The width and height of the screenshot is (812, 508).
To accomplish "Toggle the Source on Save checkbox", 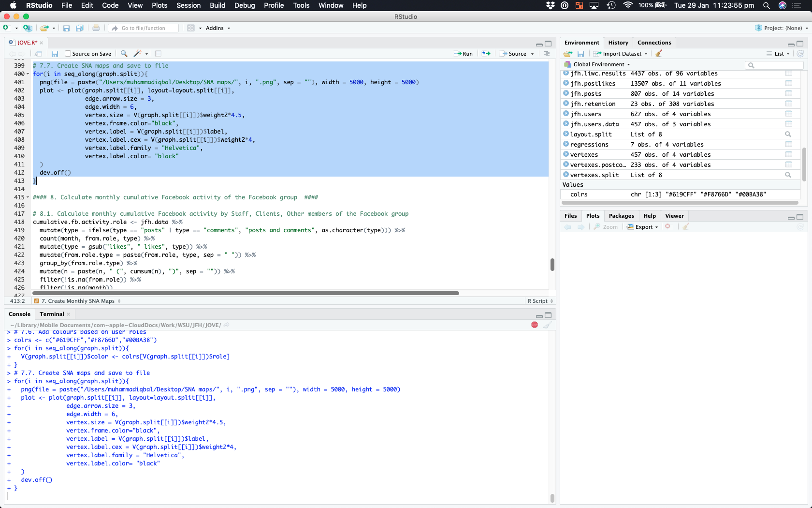I will coord(68,54).
